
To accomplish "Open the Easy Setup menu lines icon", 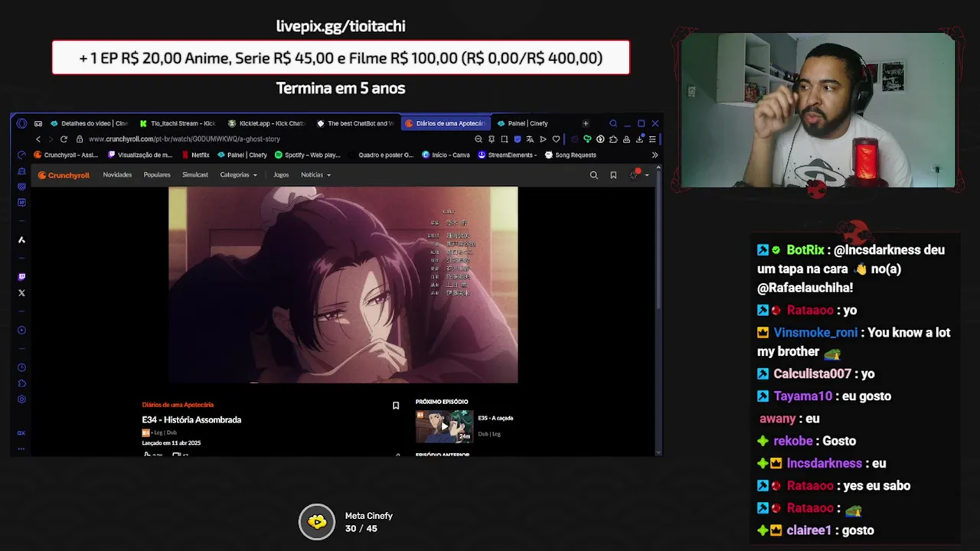I will 652,139.
